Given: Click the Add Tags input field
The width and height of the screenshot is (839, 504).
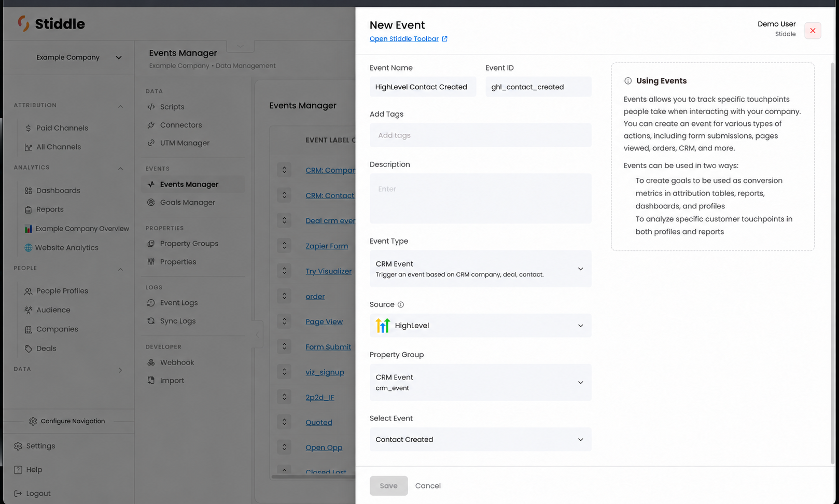Looking at the screenshot, I should [x=480, y=135].
